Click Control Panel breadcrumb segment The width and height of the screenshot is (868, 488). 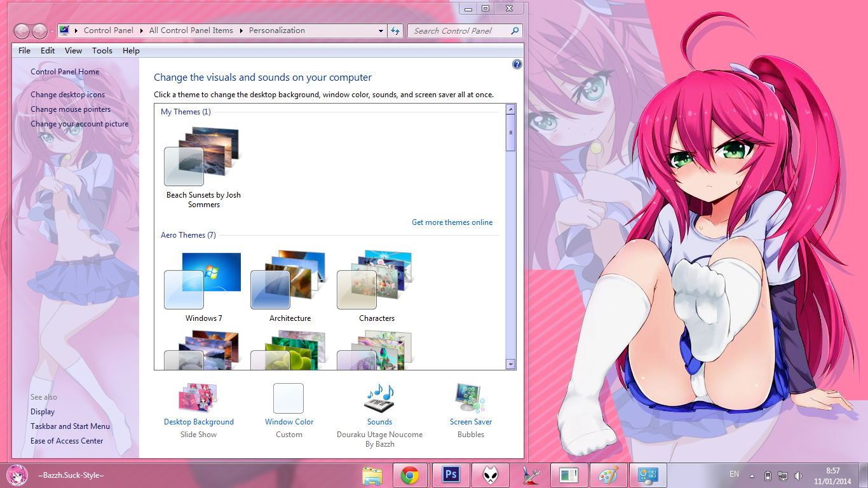109,30
